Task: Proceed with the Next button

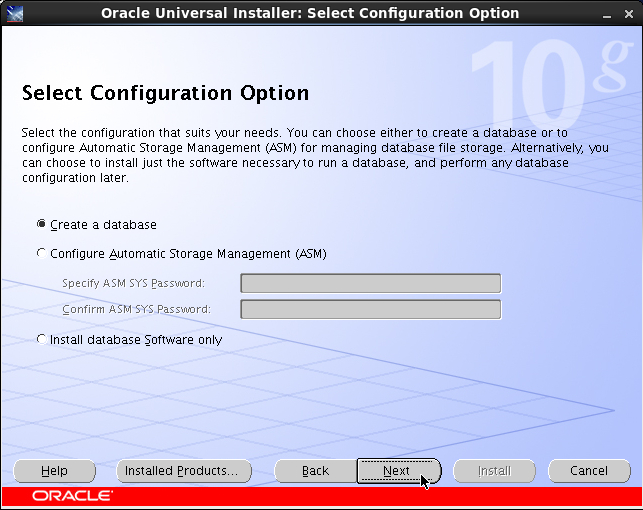Action: pos(399,471)
